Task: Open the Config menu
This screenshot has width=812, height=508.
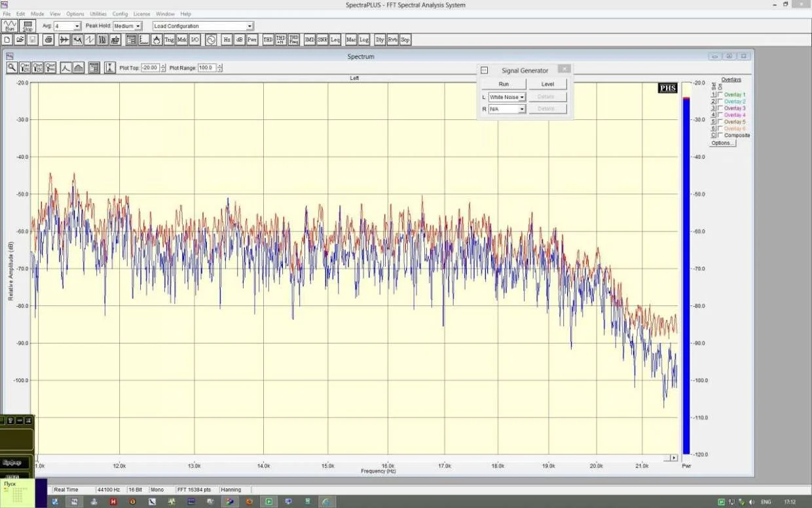Action: coord(120,14)
